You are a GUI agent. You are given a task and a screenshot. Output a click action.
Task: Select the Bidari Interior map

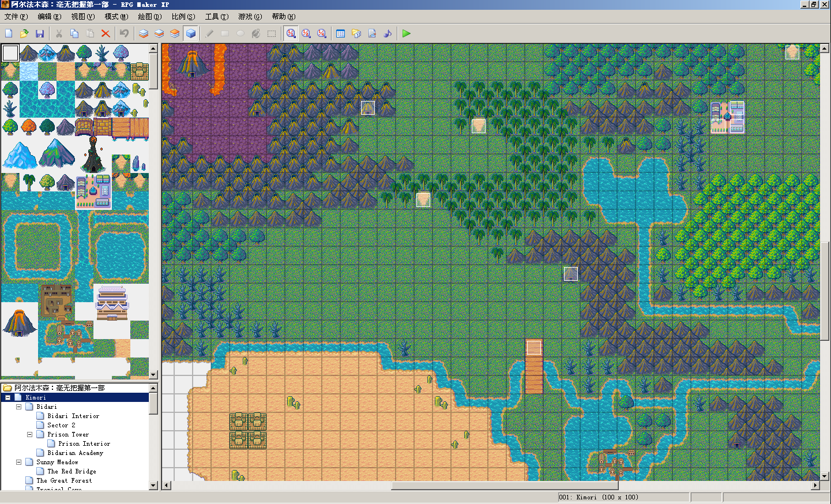click(73, 416)
